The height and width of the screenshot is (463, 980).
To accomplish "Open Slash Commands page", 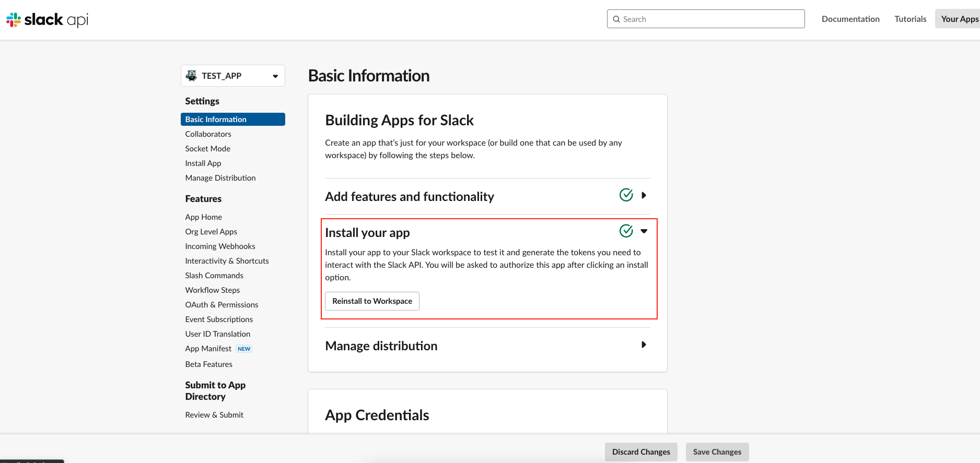I will (214, 276).
